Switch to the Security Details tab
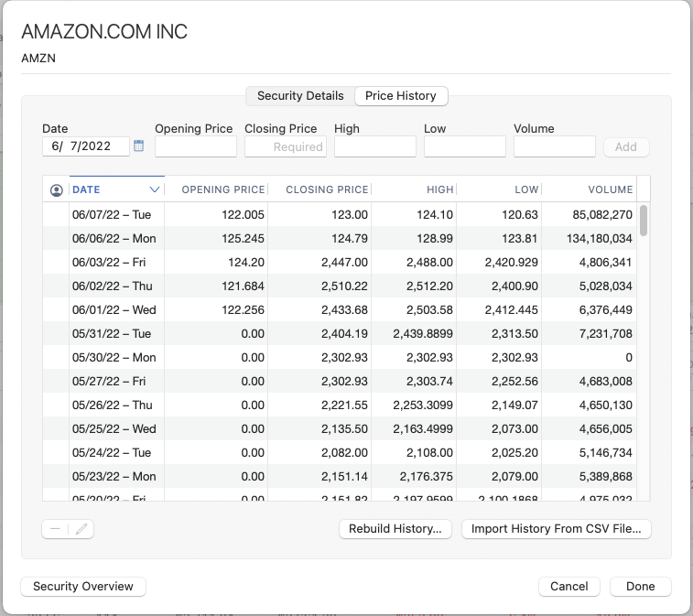Image resolution: width=693 pixels, height=616 pixels. [300, 96]
